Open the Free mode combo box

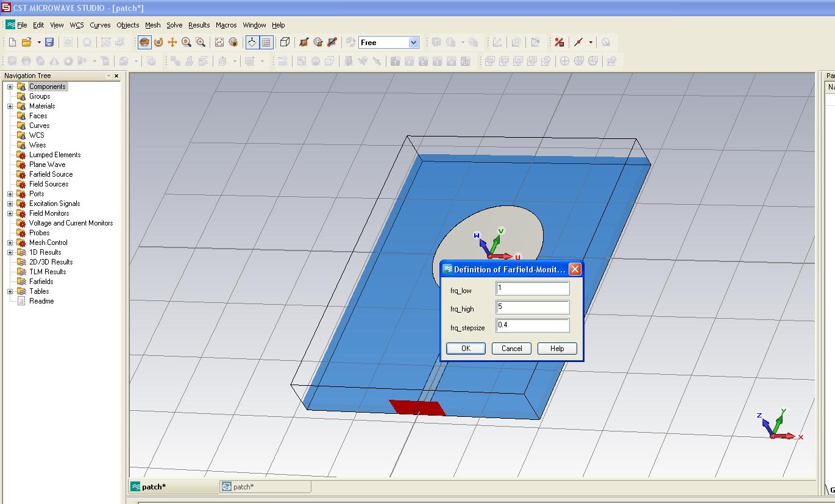[414, 42]
